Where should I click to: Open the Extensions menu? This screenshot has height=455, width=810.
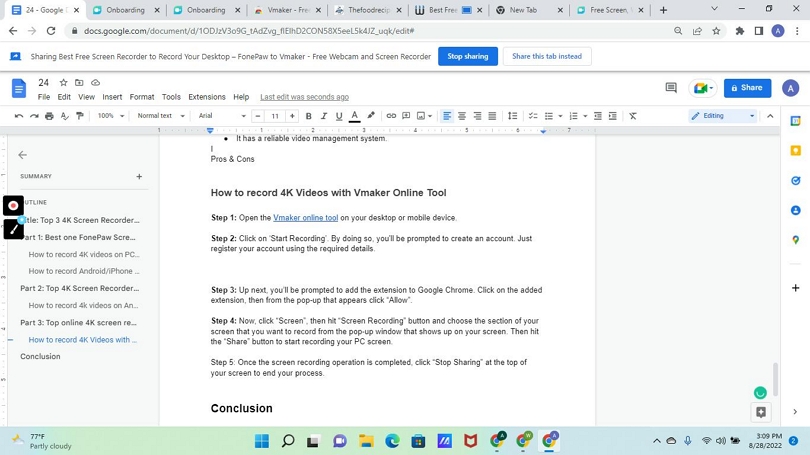pyautogui.click(x=207, y=97)
